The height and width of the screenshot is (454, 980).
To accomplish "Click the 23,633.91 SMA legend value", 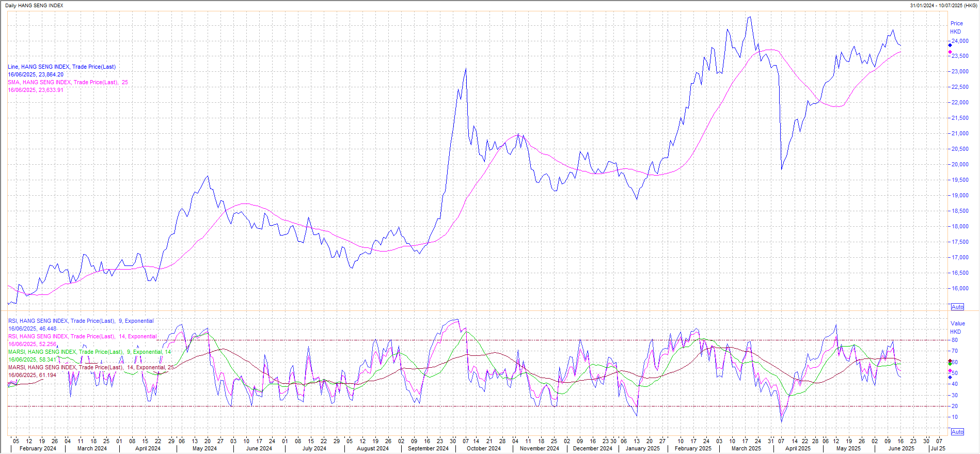I will pos(51,90).
